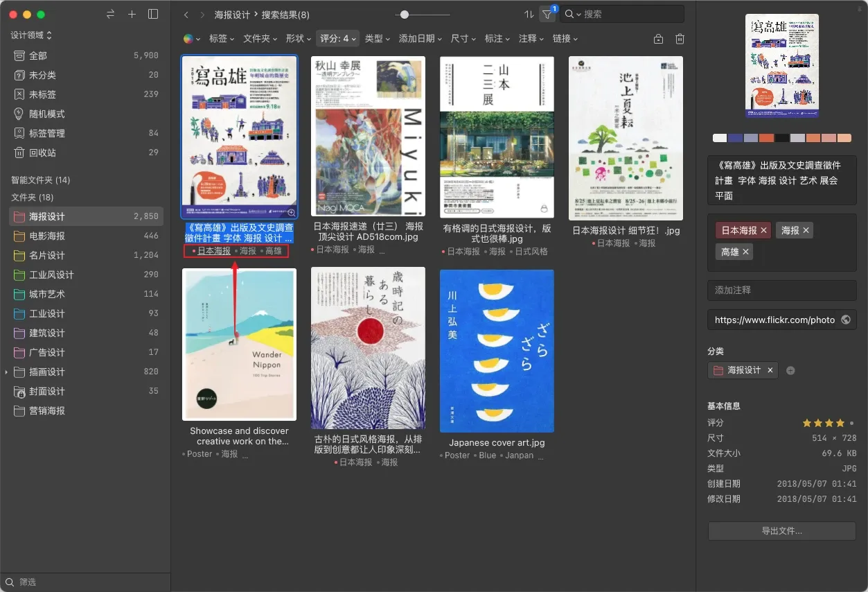Open the 评分: 4 filter dropdown
The image size is (868, 592).
tap(338, 39)
